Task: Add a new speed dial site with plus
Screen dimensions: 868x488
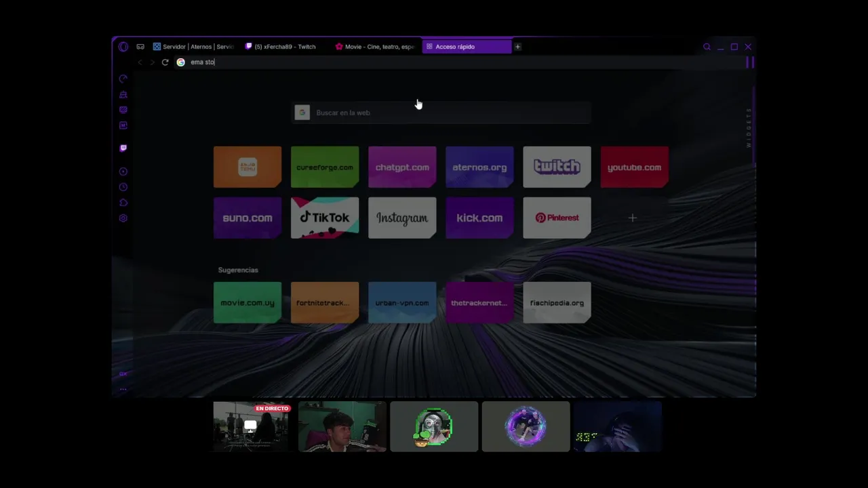Action: 633,218
